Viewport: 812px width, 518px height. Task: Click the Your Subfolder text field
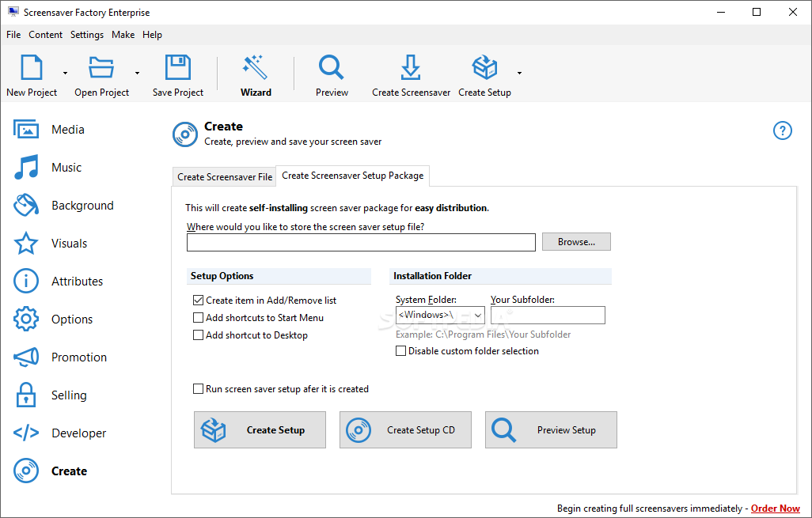(548, 315)
